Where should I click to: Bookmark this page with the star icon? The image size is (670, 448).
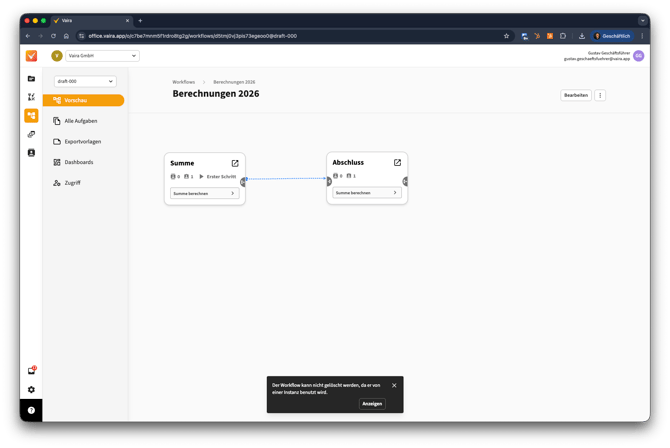pyautogui.click(x=506, y=36)
